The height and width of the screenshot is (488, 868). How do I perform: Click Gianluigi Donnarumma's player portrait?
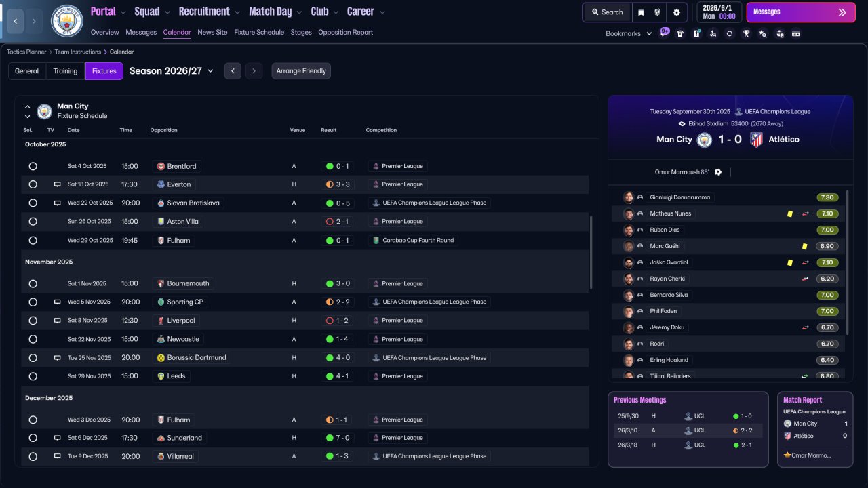pos(629,197)
